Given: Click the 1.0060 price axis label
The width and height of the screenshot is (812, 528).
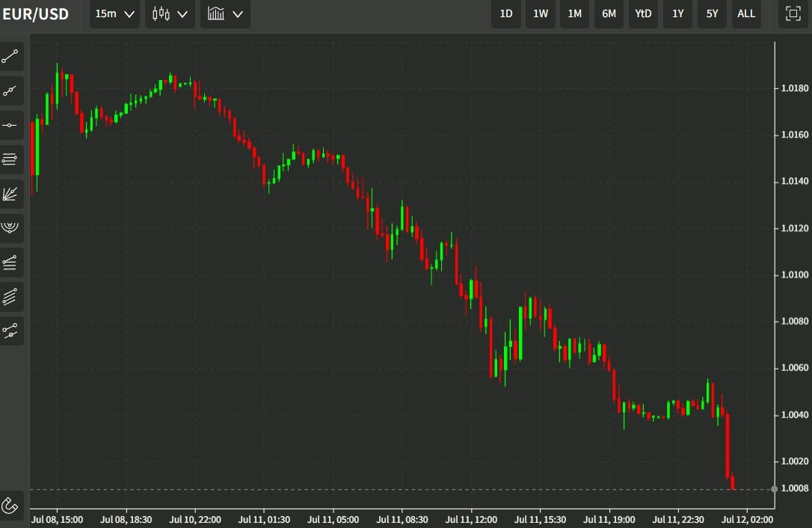Looking at the screenshot, I should pyautogui.click(x=795, y=368).
